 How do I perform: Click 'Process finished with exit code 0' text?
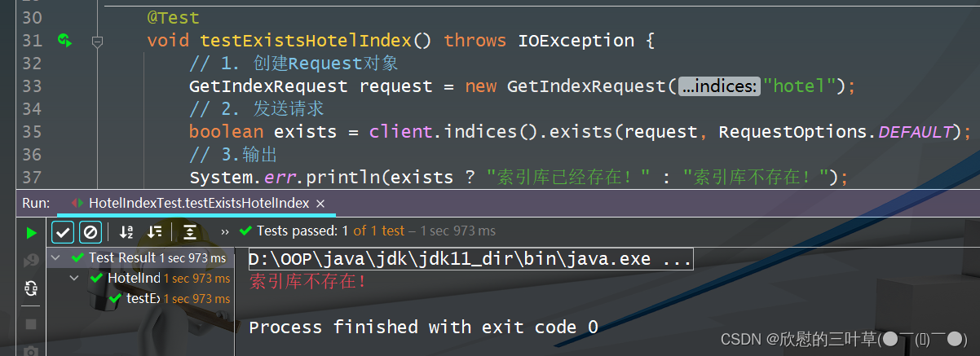423,327
